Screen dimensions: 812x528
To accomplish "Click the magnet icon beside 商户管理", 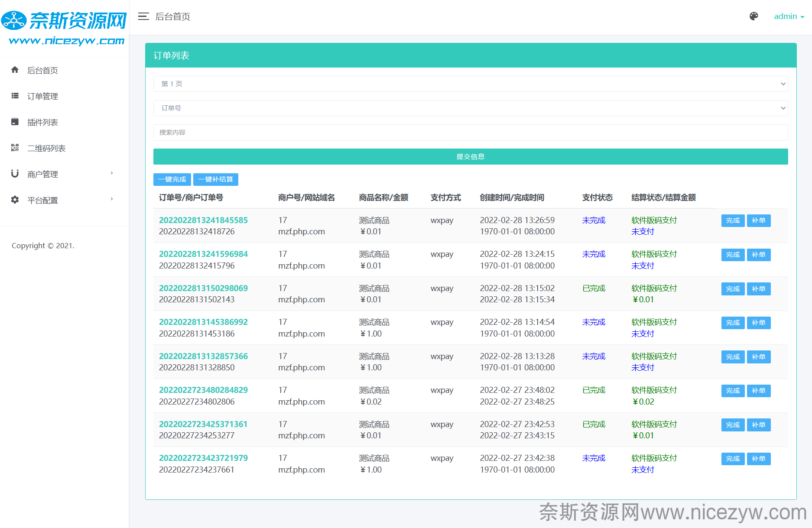I will (x=15, y=174).
